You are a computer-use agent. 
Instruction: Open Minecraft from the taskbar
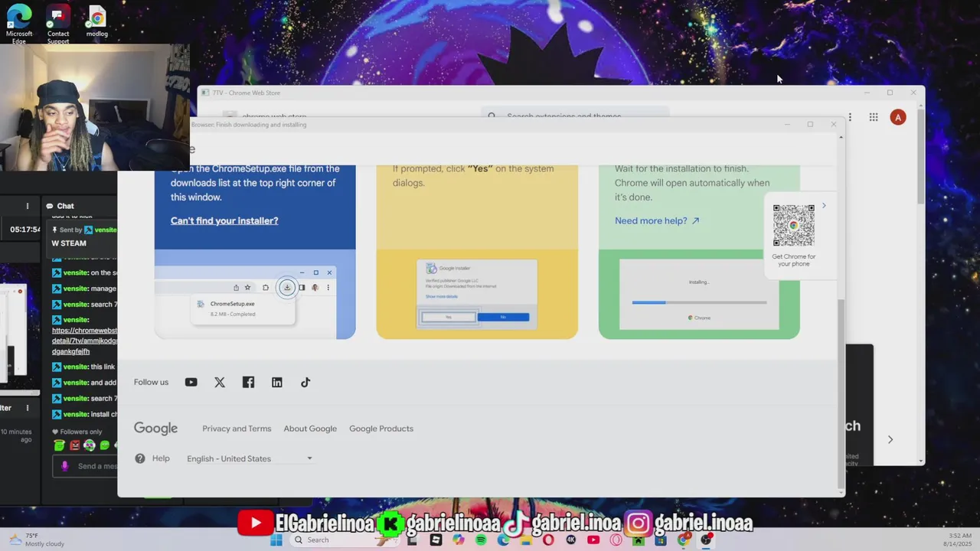pyautogui.click(x=638, y=540)
